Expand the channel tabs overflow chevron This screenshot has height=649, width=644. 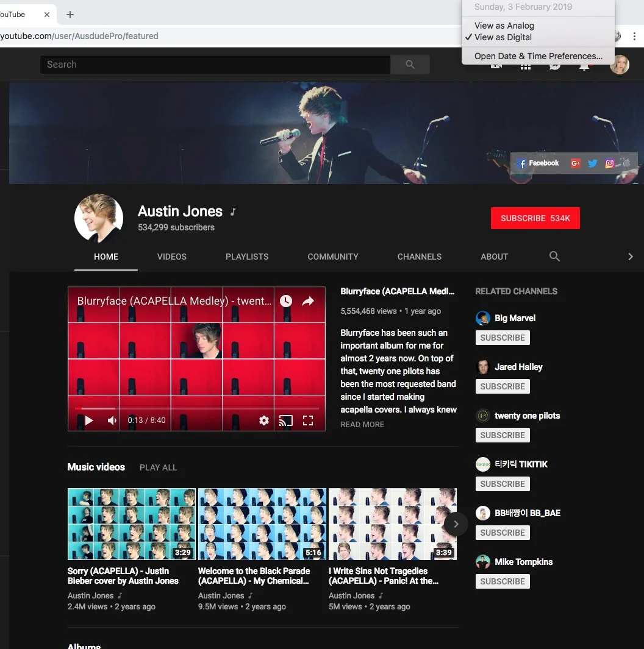(631, 257)
